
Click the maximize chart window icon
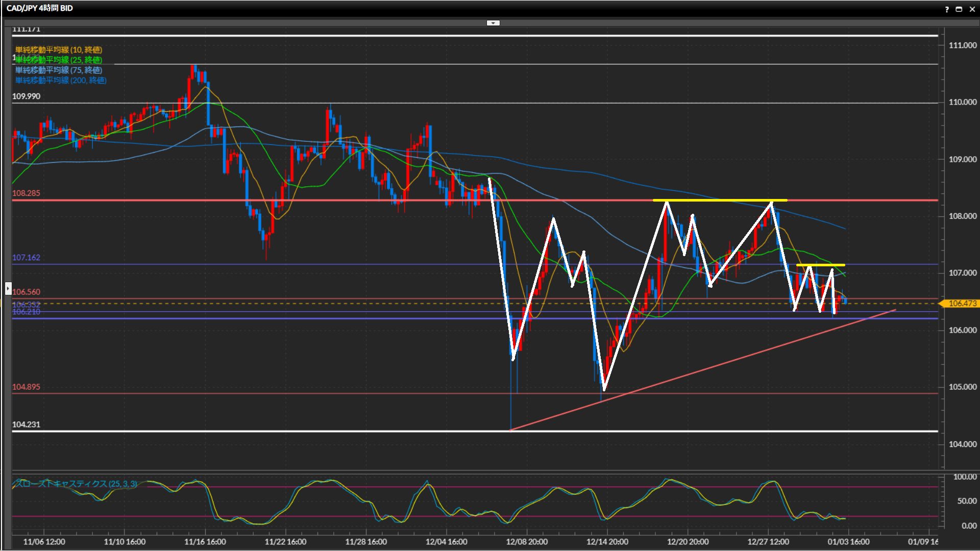(x=959, y=9)
